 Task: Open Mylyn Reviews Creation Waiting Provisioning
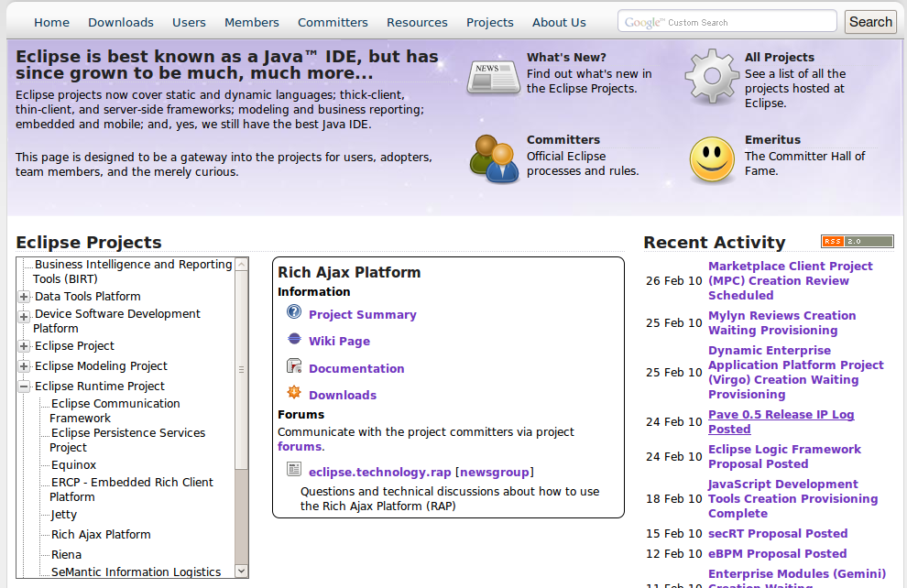782,322
